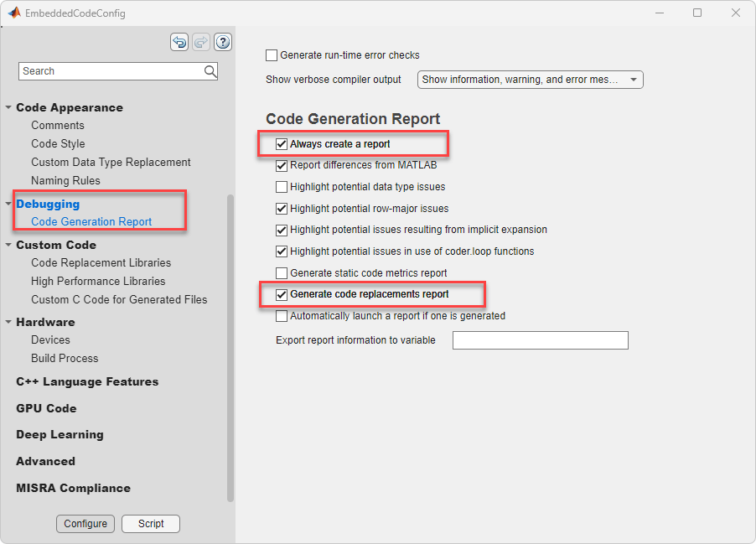Select Code Replacement Libraries in sidebar
The image size is (756, 544).
(x=101, y=262)
